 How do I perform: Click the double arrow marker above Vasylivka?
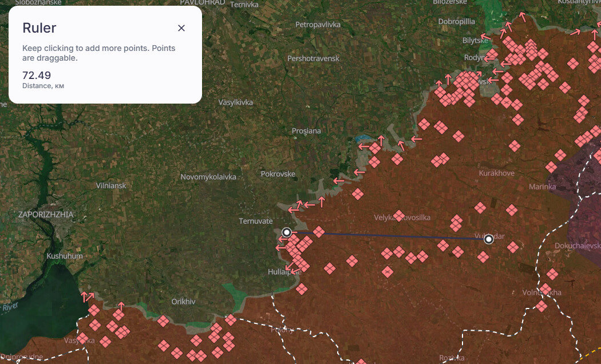click(x=87, y=296)
